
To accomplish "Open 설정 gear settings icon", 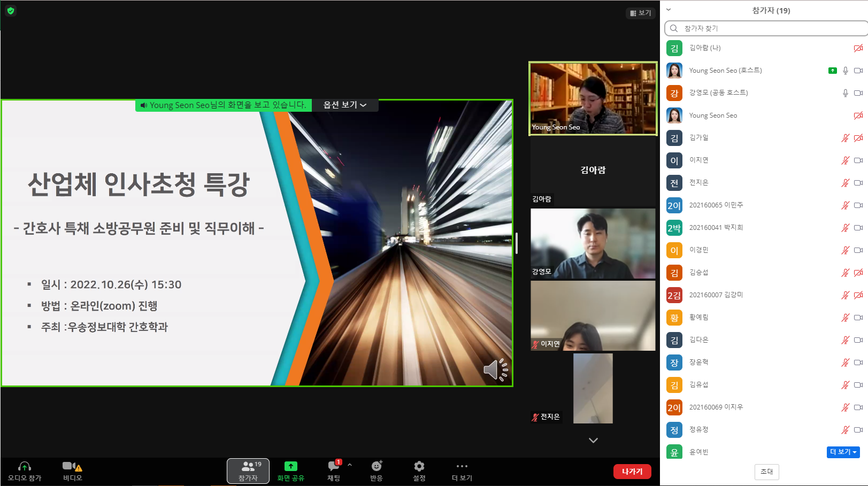I will coord(419,466).
